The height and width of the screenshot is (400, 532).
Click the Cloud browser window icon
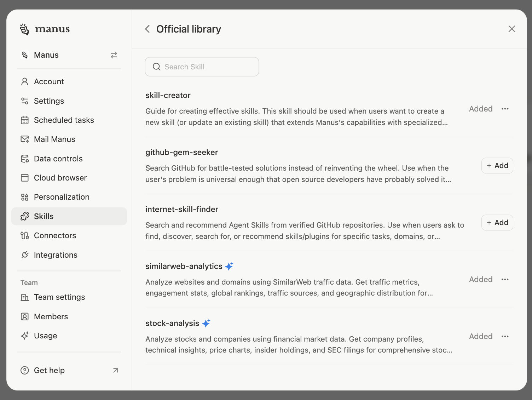pos(25,178)
